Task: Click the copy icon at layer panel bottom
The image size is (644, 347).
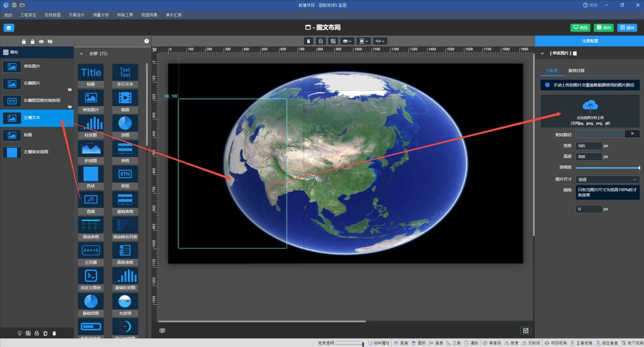Action: click(45, 333)
